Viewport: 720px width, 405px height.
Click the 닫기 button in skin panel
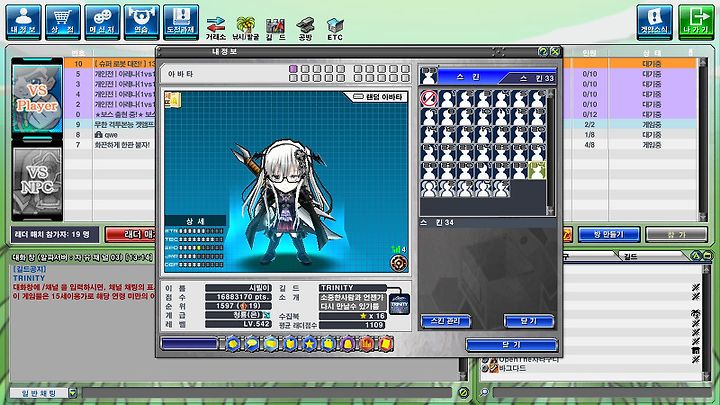[x=529, y=321]
